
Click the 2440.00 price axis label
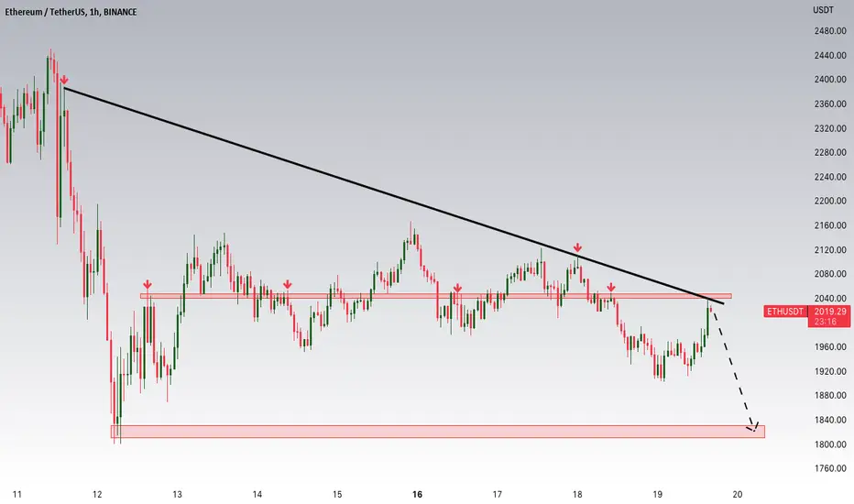coord(830,55)
